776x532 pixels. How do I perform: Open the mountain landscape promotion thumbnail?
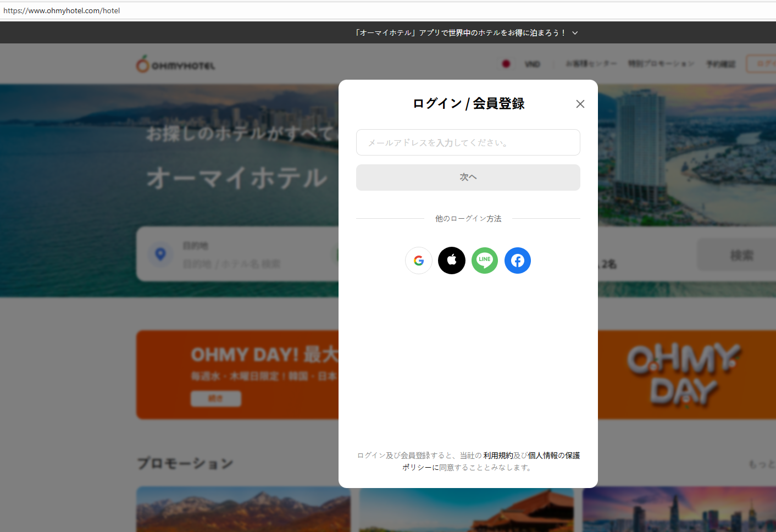[243, 509]
